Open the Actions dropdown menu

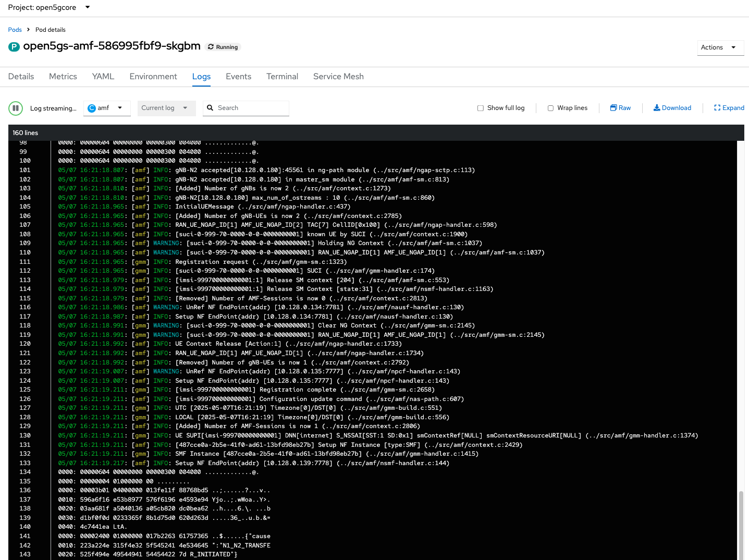[x=720, y=47]
